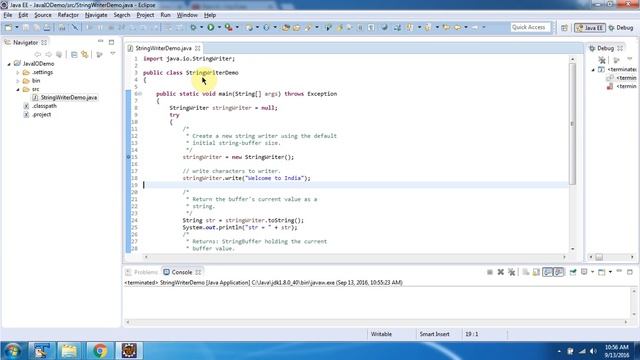The image size is (640, 360).
Task: Open the File menu
Action: coord(8,15)
